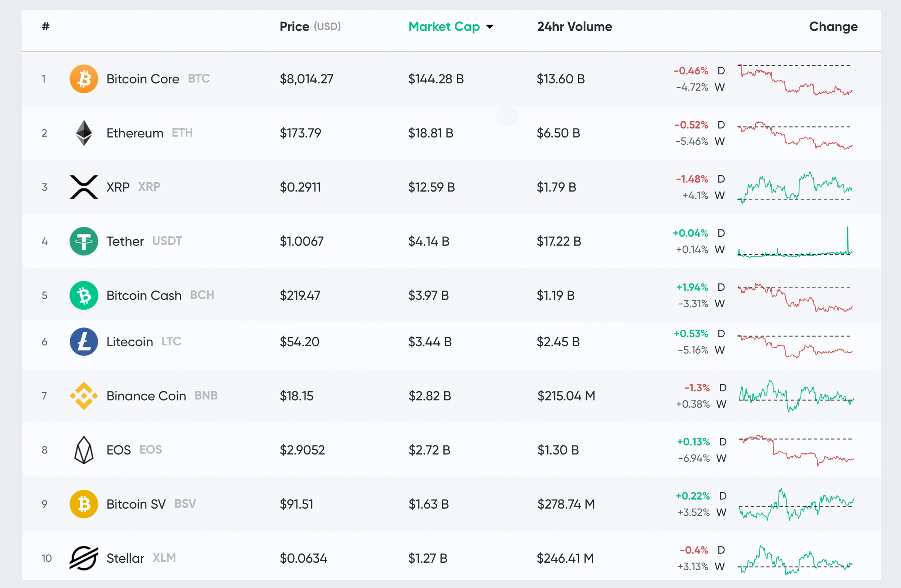Click the Bitcoin Core price chart sparkline
Image resolution: width=901 pixels, height=588 pixels.
click(795, 79)
